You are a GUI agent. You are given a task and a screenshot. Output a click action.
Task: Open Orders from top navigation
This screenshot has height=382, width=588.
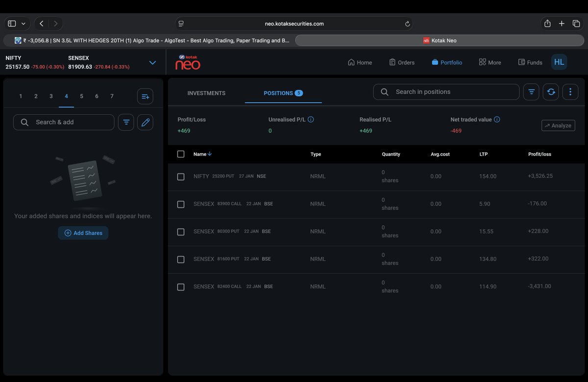[x=402, y=62]
